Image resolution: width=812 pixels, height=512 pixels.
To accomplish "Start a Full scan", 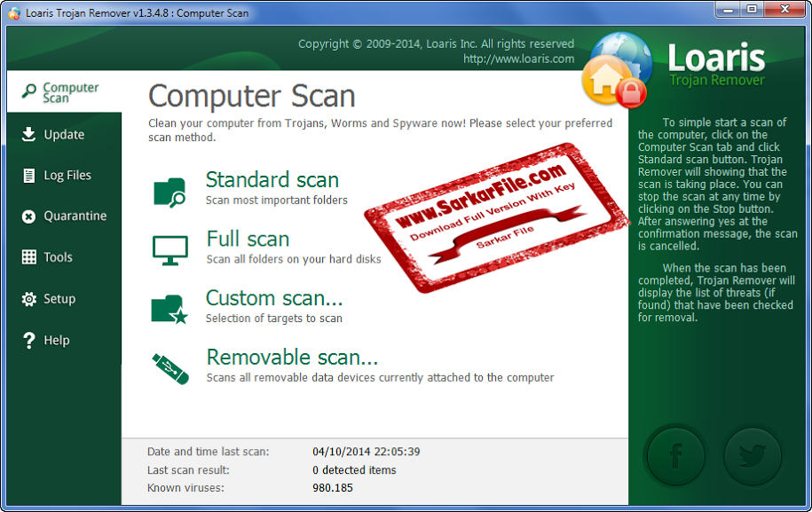I will 248,239.
